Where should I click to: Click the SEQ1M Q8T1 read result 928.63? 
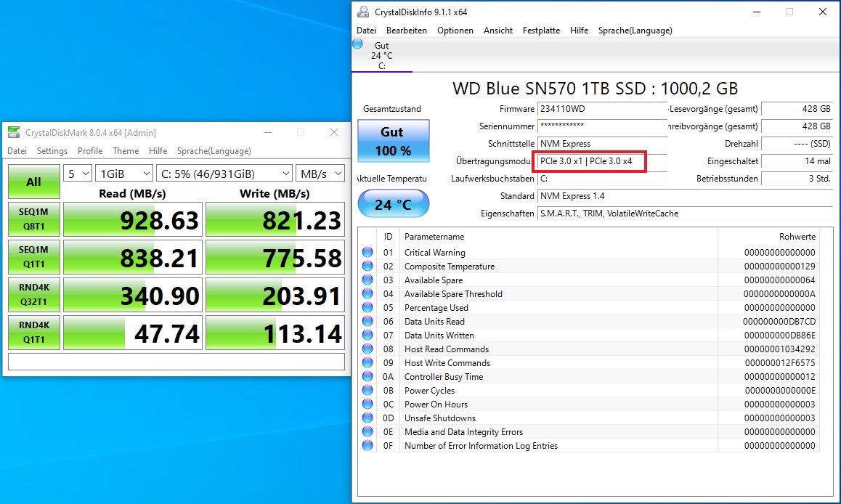pos(132,219)
